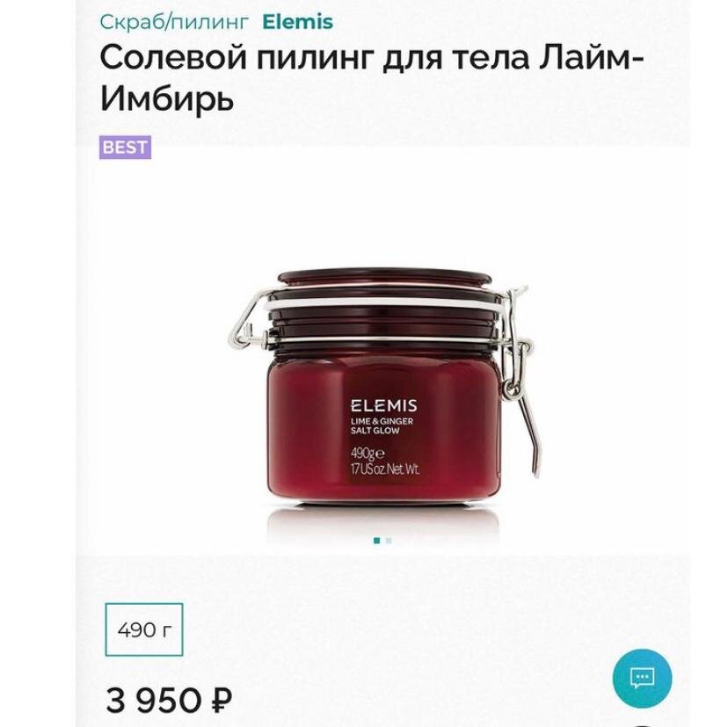Viewport: 728px width, 727px height.
Task: Click the word Имбирь in the title
Action: point(167,98)
